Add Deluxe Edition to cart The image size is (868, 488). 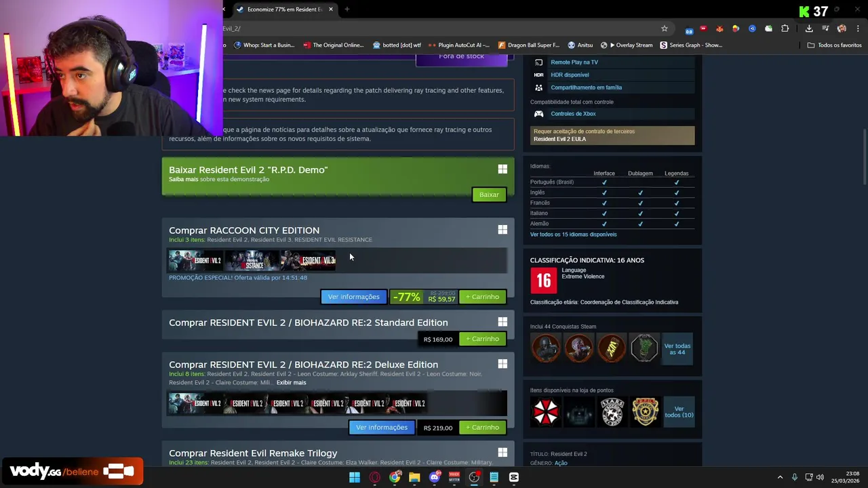(x=482, y=428)
